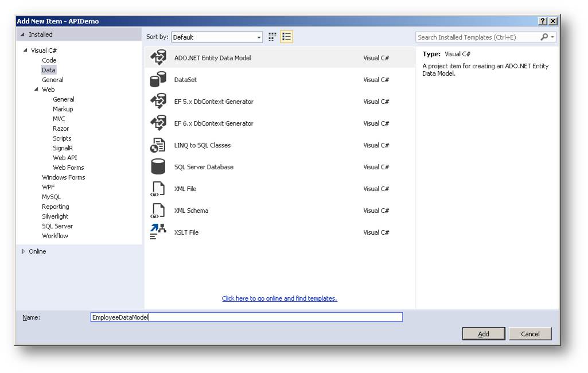
Task: Select the General category under Visual C#
Action: click(x=53, y=80)
